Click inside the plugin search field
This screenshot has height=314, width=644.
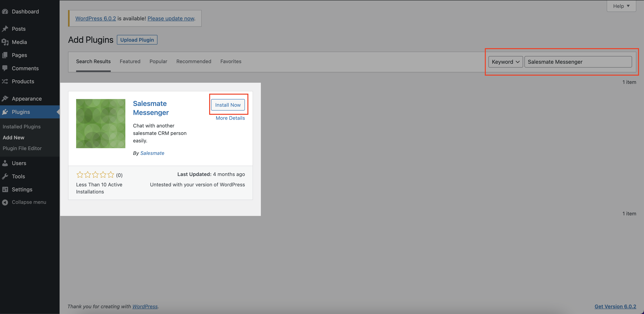(578, 62)
